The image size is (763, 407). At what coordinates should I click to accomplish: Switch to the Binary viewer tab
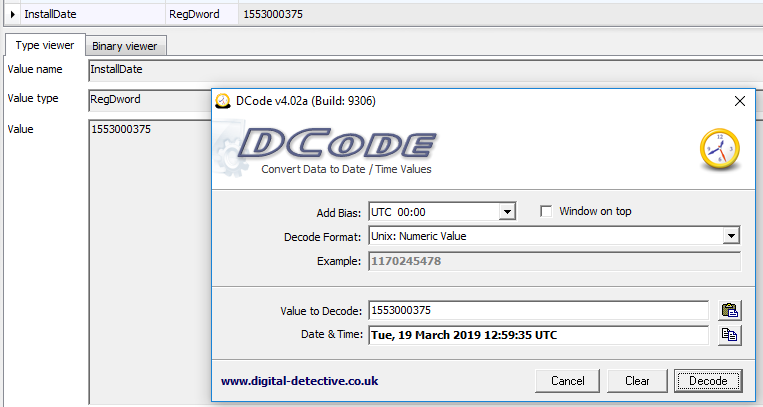click(127, 46)
